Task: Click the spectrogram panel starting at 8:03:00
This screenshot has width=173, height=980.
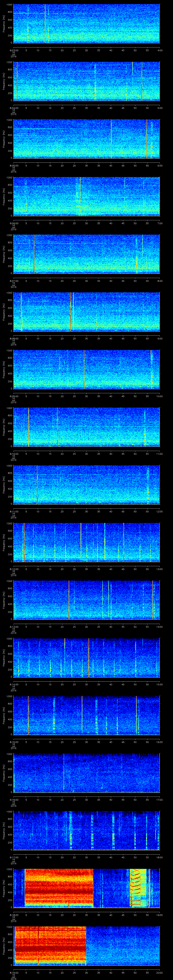Action: (87, 24)
